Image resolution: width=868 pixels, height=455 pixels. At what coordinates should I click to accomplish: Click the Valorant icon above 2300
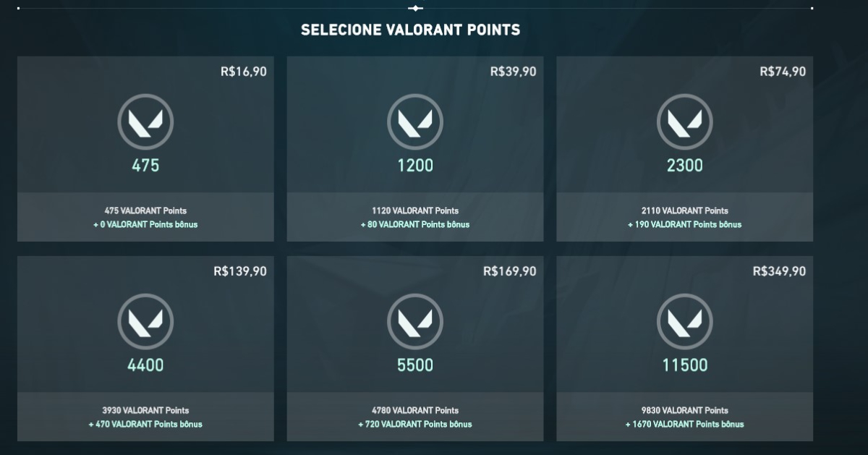684,122
